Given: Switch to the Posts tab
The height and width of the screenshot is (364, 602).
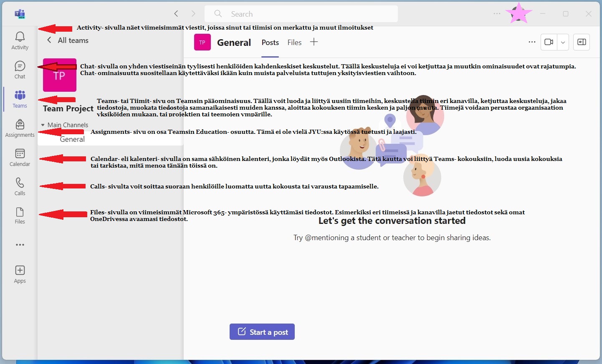Looking at the screenshot, I should click(x=270, y=43).
